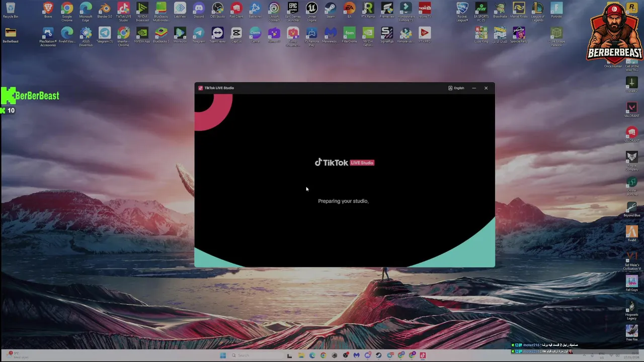Open the Yacine TV desktop shortcut
Image resolution: width=644 pixels, height=362 pixels.
425,11
